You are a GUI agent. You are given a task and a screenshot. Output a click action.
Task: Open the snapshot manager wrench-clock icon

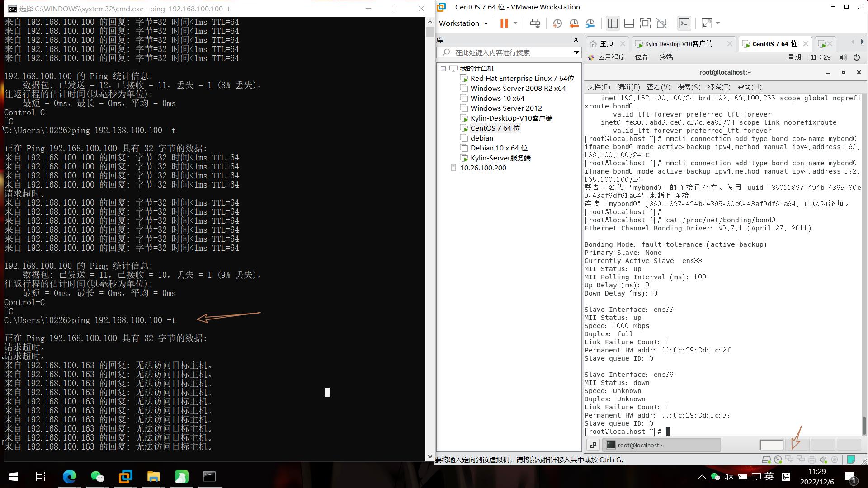[x=590, y=23]
